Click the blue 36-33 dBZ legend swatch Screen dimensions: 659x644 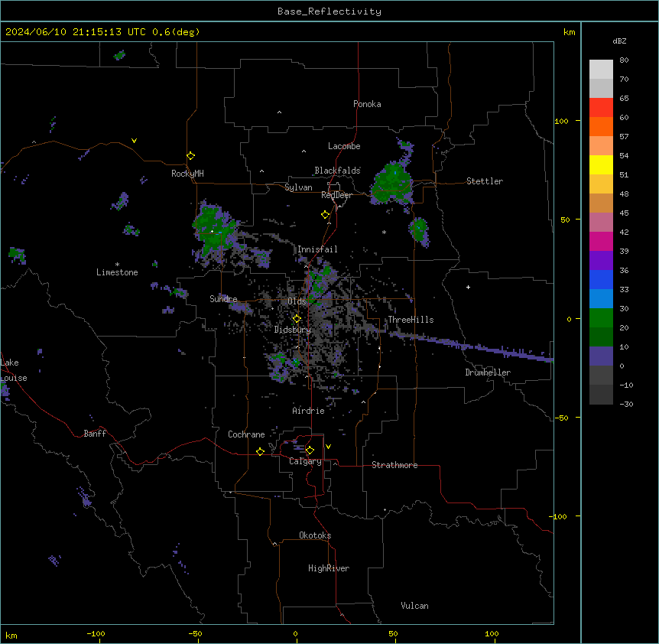click(x=601, y=279)
